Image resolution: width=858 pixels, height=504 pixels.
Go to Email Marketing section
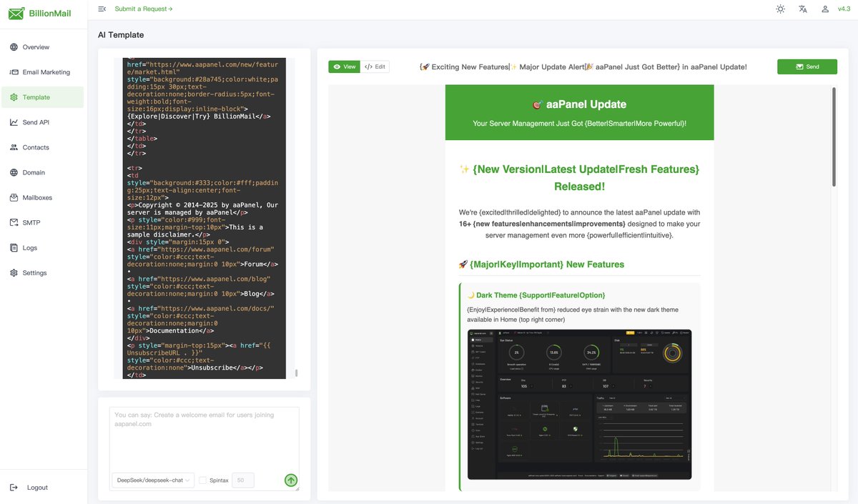[x=44, y=72]
